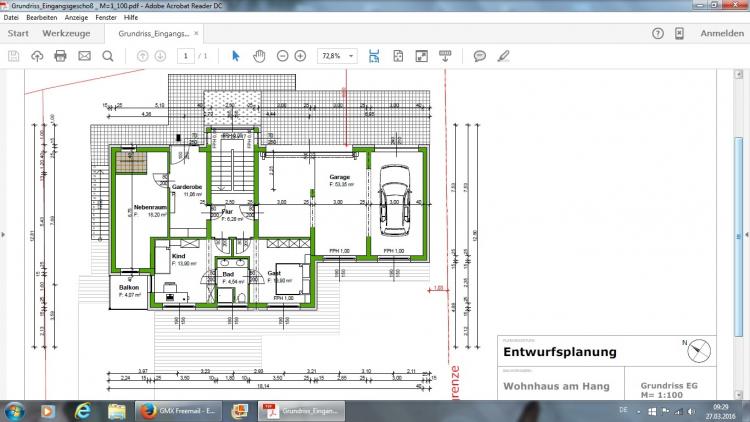Open the Bearbeiten menu

(x=42, y=17)
